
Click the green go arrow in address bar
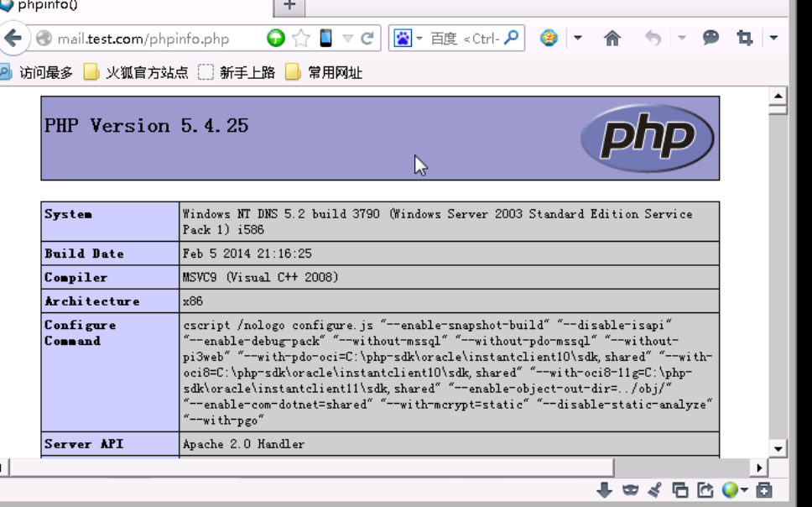(x=275, y=39)
